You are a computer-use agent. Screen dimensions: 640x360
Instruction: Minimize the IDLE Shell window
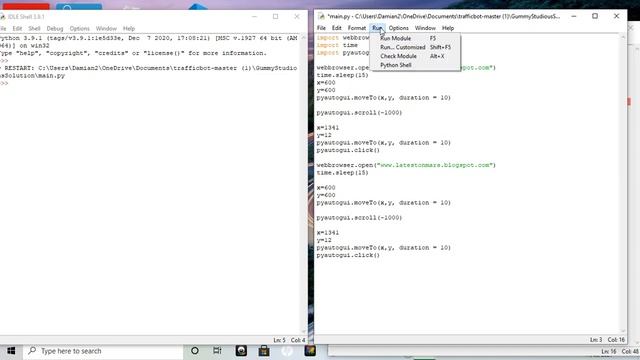[254, 17]
